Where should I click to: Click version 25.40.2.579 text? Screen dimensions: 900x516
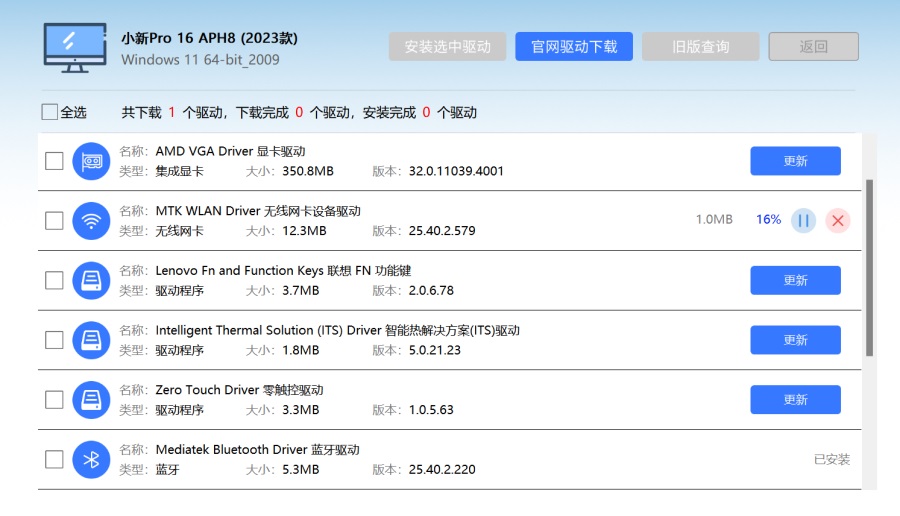pos(442,231)
